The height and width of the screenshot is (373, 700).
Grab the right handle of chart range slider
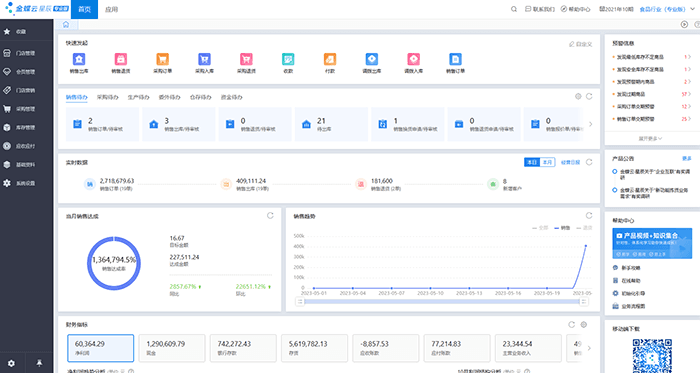point(583,302)
